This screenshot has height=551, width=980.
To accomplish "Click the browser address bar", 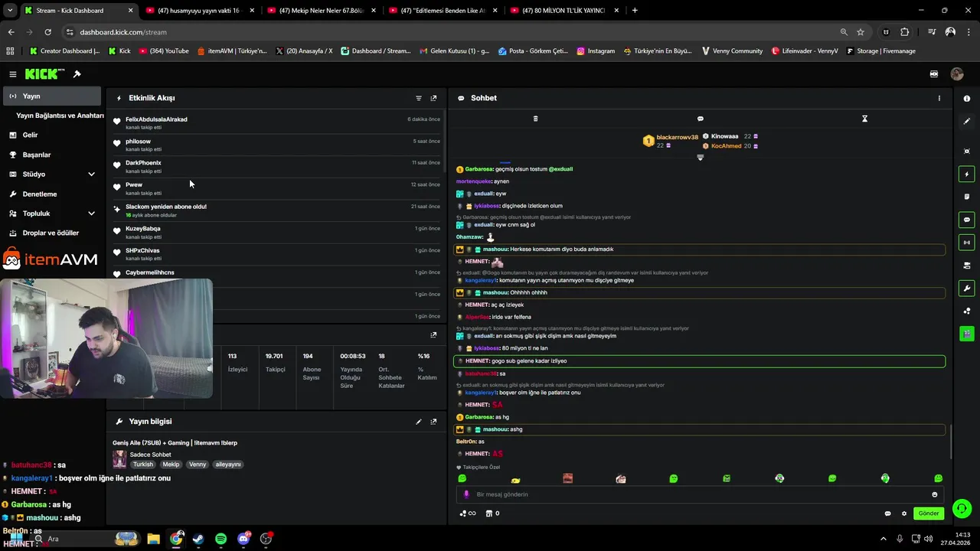I will click(x=452, y=32).
